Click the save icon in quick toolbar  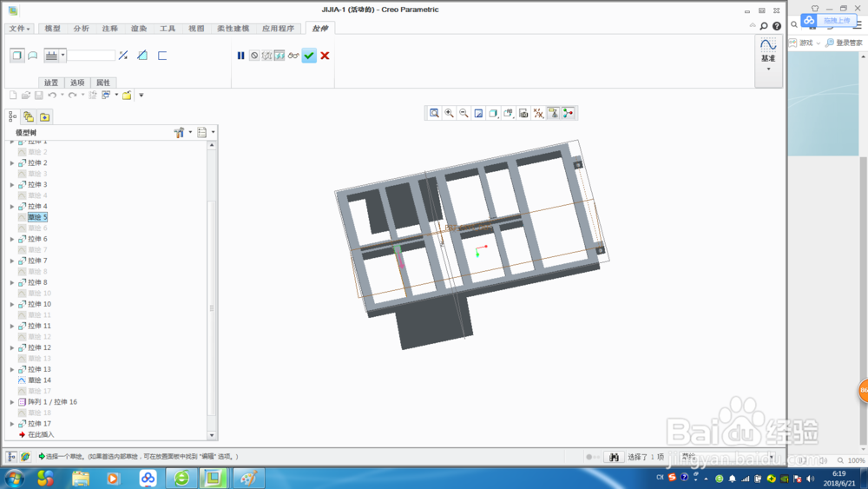39,96
